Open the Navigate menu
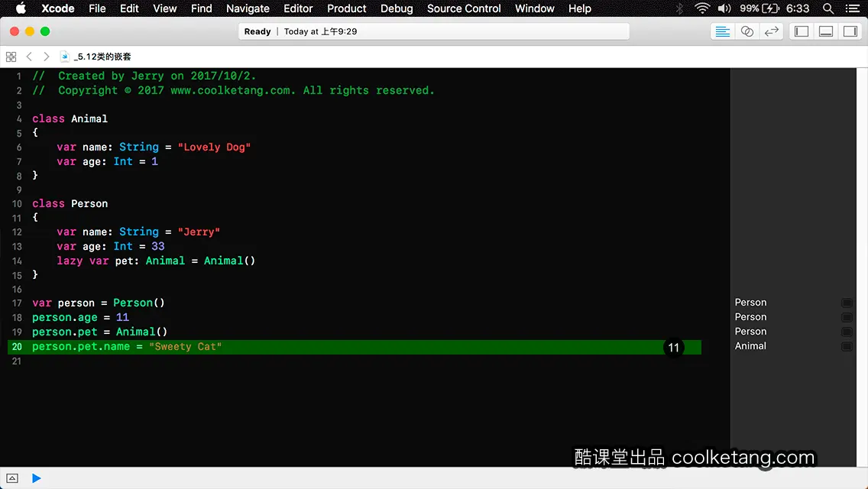The height and width of the screenshot is (489, 868). (248, 8)
